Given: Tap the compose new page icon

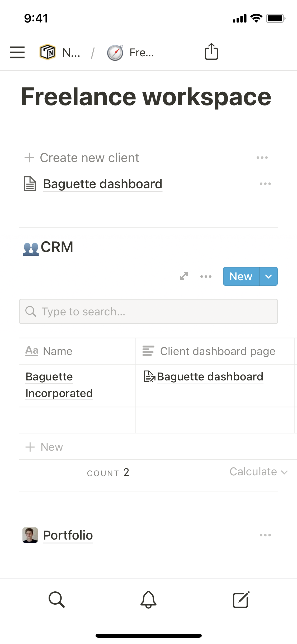Looking at the screenshot, I should [x=241, y=599].
